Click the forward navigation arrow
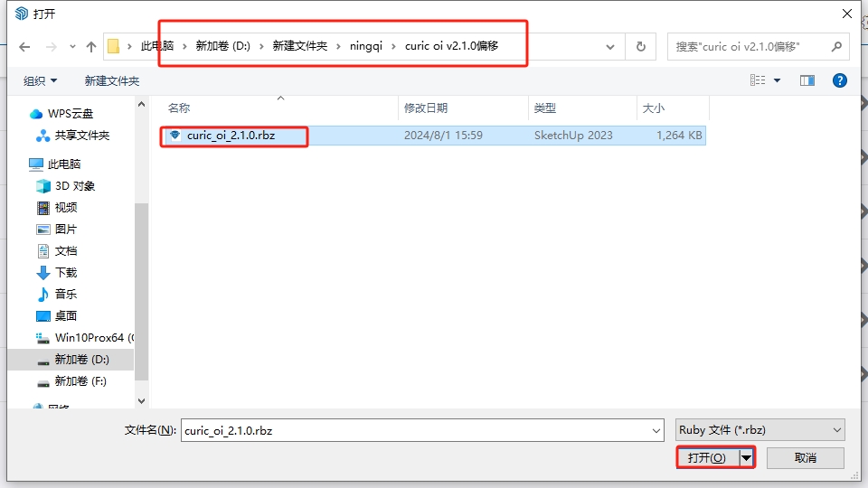Viewport: 868px width, 488px height. [x=52, y=47]
